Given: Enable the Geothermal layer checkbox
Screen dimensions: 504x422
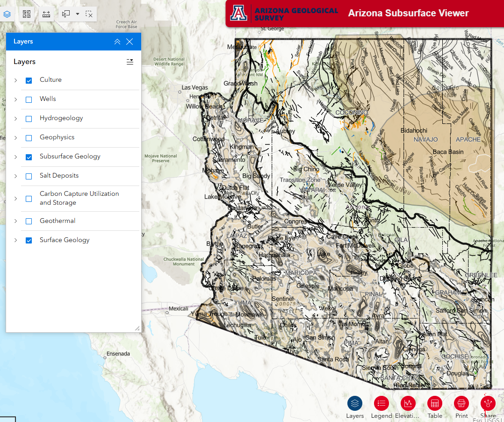Looking at the screenshot, I should tap(29, 221).
